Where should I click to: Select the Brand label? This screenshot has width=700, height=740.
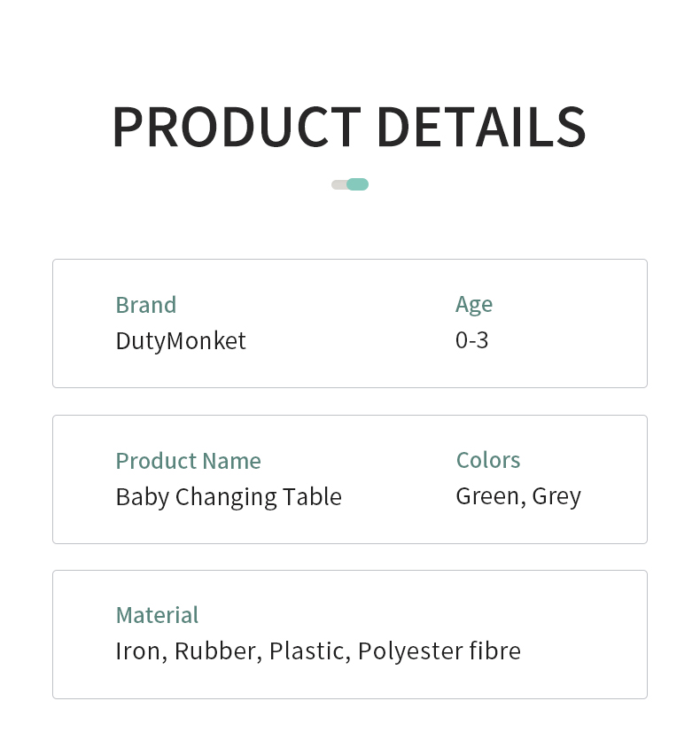(x=146, y=305)
